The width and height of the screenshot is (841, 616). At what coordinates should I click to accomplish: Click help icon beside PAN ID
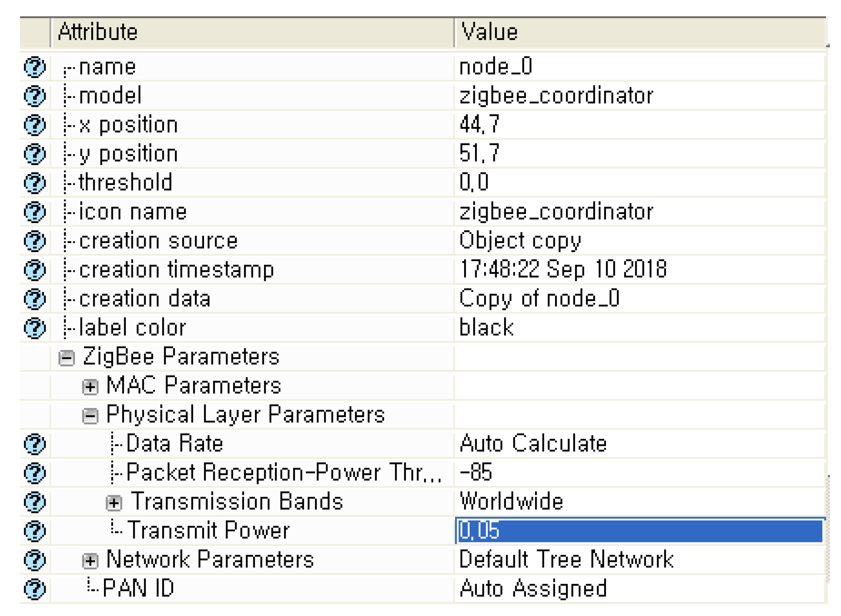34,589
